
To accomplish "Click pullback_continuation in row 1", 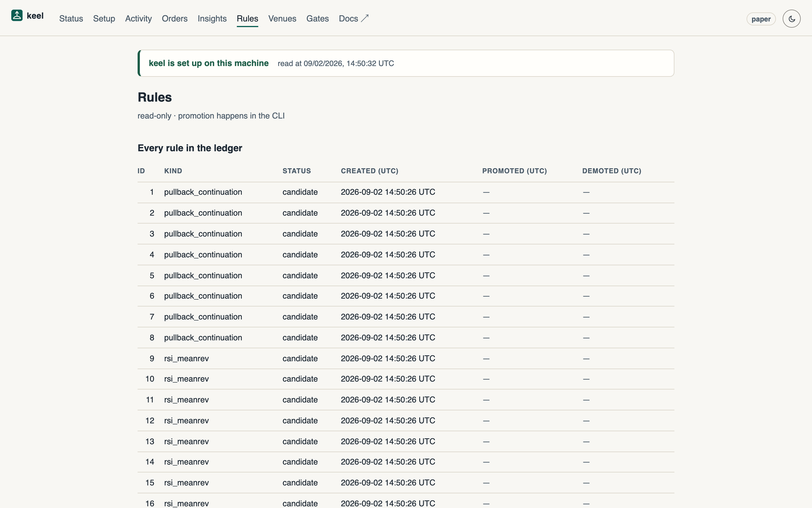I will pos(203,192).
